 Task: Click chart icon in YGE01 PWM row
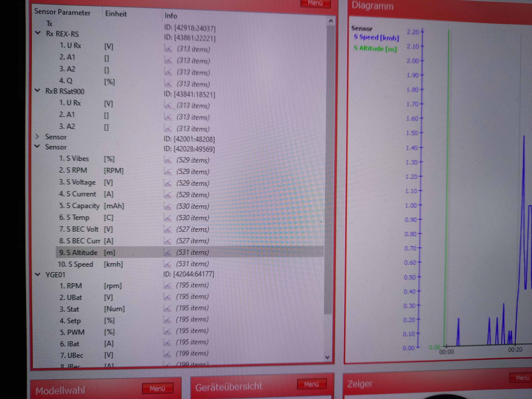tap(168, 331)
